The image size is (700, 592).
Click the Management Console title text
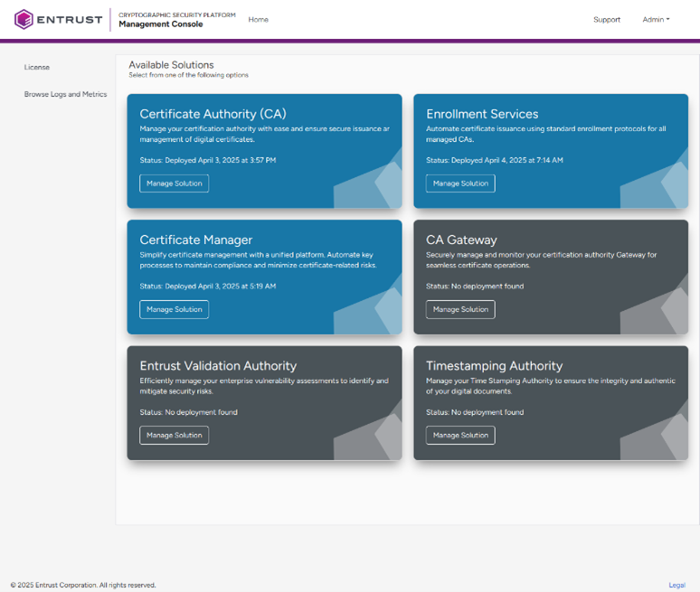pyautogui.click(x=160, y=24)
